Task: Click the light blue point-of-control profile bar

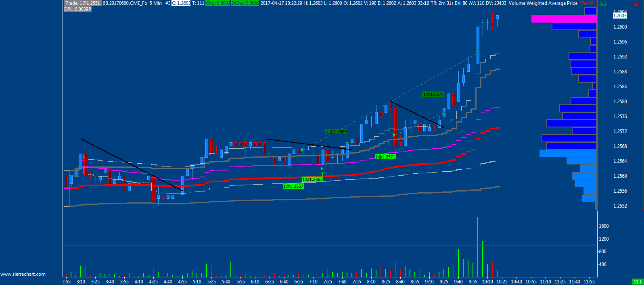Action: tap(568, 154)
